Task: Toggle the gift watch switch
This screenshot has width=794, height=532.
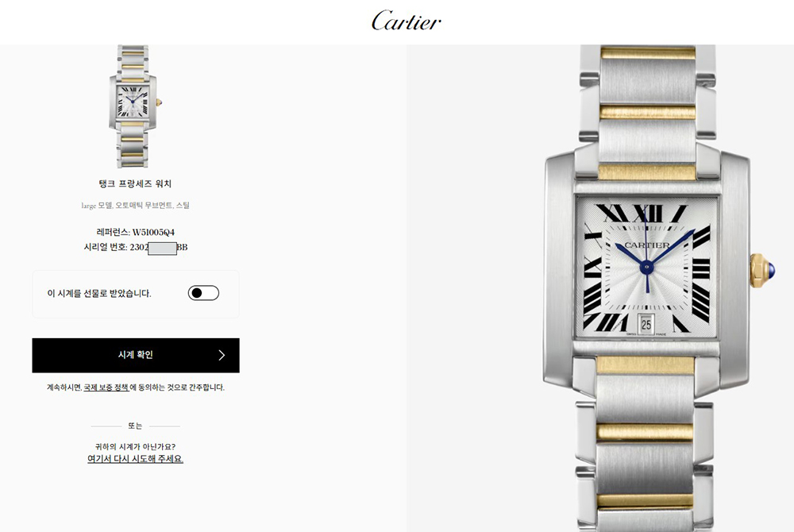Action: [x=203, y=293]
